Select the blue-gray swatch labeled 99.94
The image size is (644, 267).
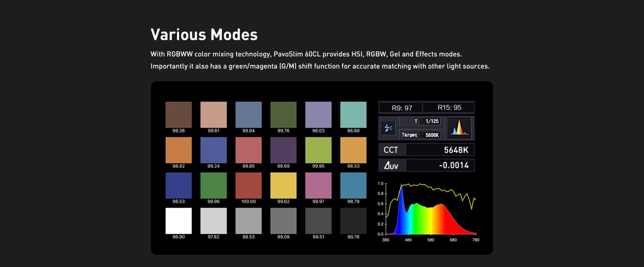click(248, 115)
